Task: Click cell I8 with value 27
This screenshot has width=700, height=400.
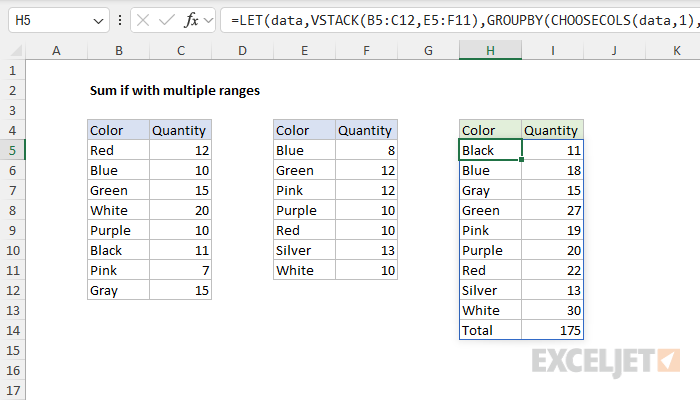Action: (x=552, y=210)
